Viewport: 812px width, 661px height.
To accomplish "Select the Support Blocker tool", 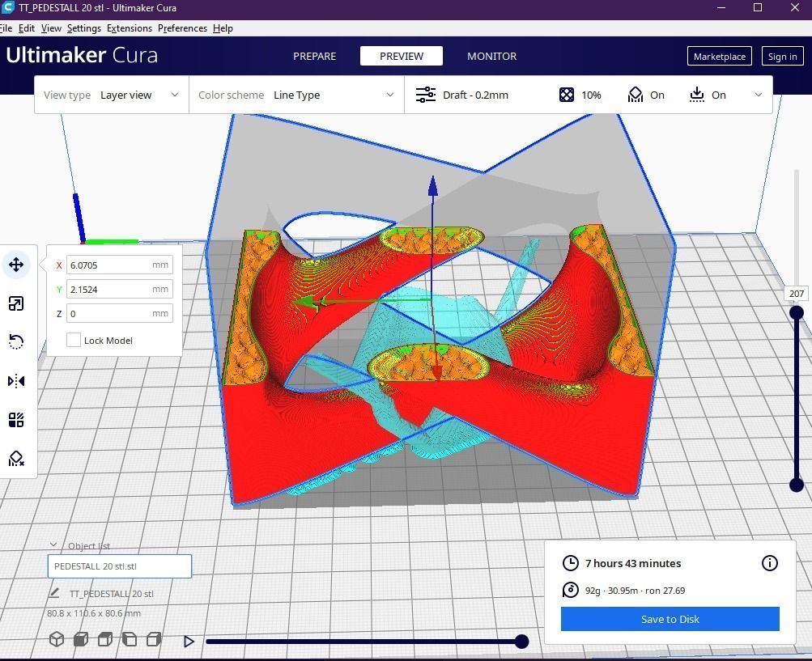I will [16, 459].
